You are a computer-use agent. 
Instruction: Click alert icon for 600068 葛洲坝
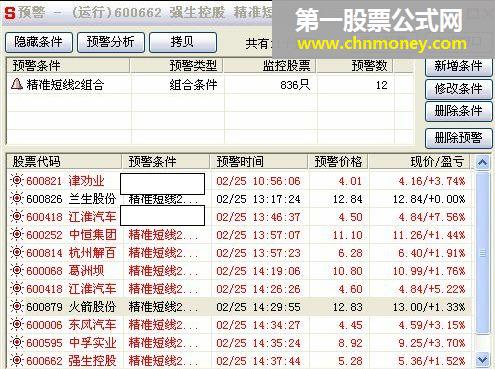point(17,271)
